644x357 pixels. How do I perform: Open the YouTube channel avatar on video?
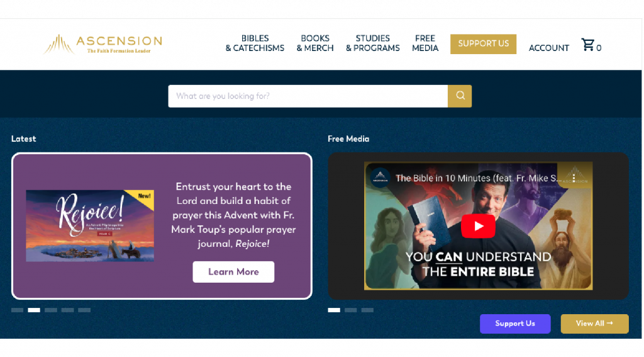[380, 178]
